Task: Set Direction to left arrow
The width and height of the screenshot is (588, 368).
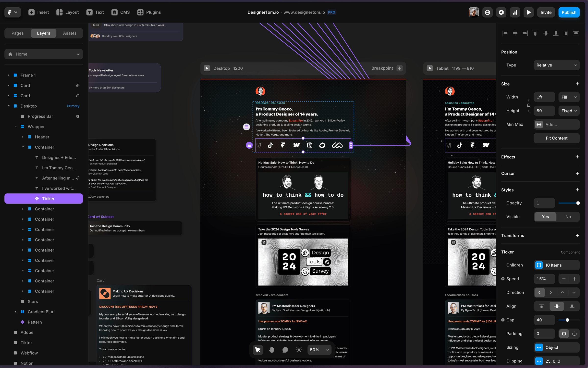Action: 539,292
